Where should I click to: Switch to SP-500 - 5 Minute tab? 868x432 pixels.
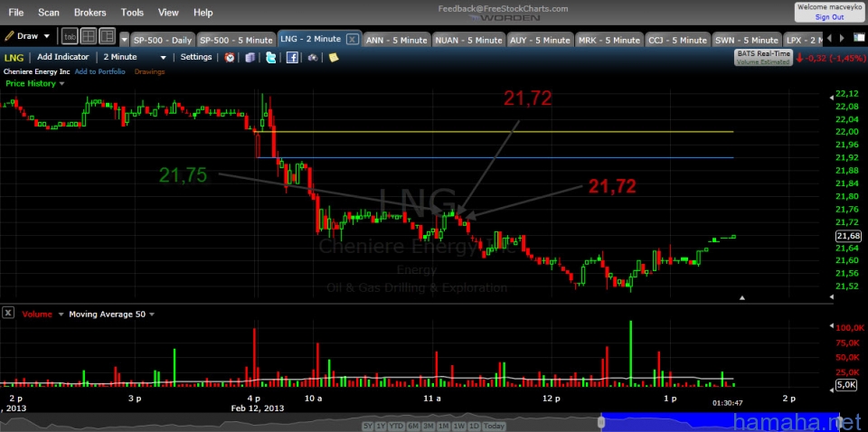[236, 40]
